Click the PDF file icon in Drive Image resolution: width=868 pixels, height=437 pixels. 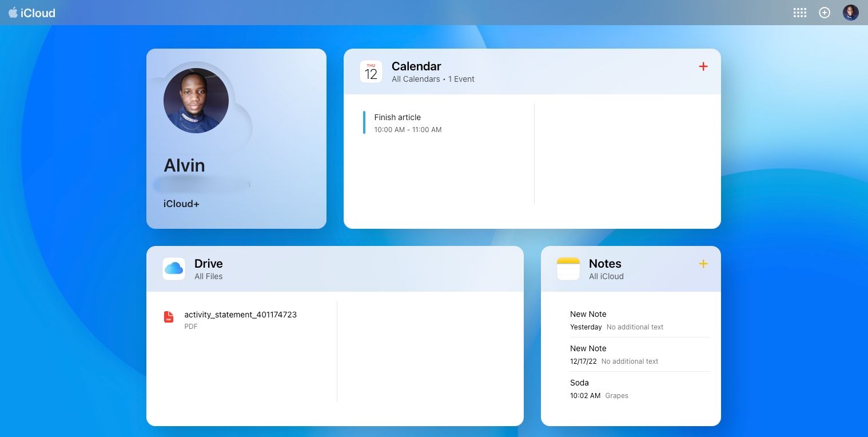pyautogui.click(x=169, y=316)
